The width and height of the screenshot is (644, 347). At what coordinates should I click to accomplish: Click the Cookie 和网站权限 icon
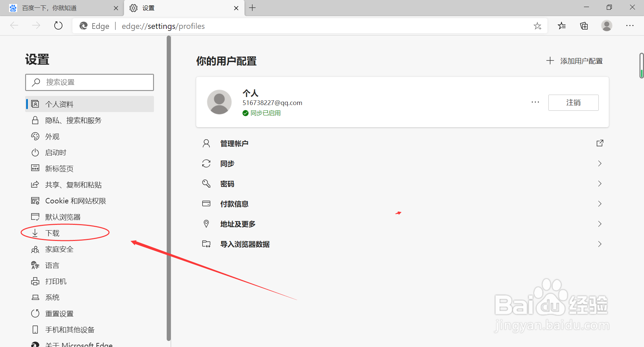click(x=35, y=200)
